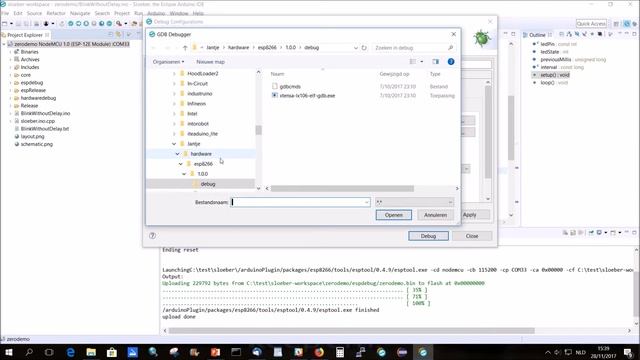Image resolution: width=640 pixels, height=360 pixels.
Task: Expand the HoodLoader2 folder in tree
Action: (x=174, y=73)
